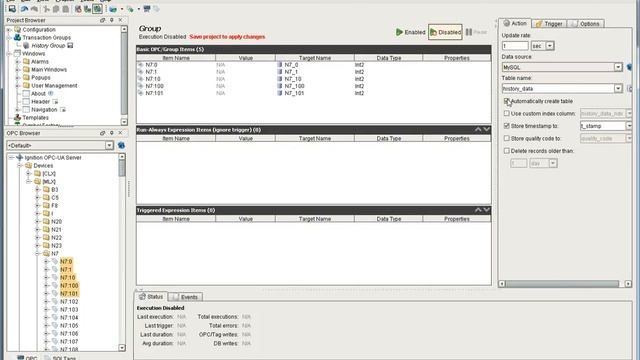
Task: Pin the Project Browser panel
Action: [x=111, y=20]
